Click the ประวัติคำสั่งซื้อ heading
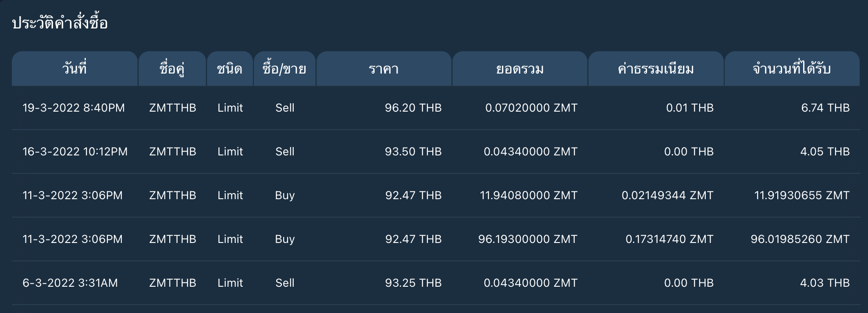 [x=60, y=23]
